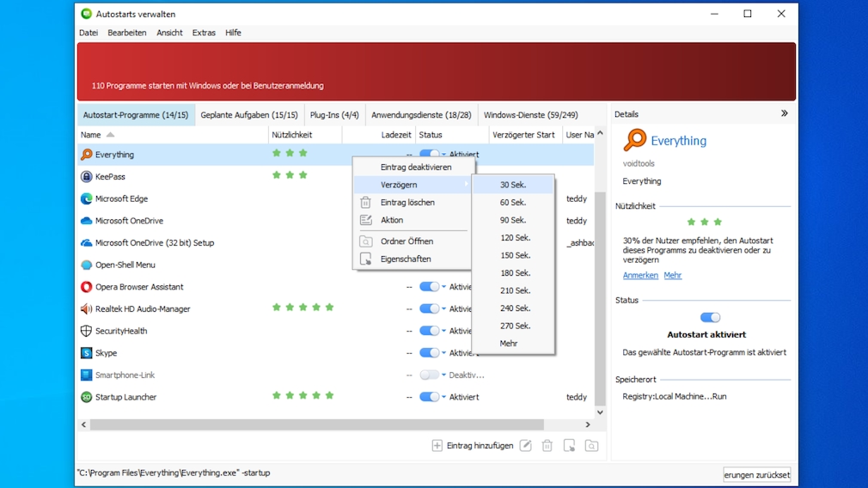Choose Ordner Öffnen in context menu
The image size is (868, 488).
tap(413, 241)
